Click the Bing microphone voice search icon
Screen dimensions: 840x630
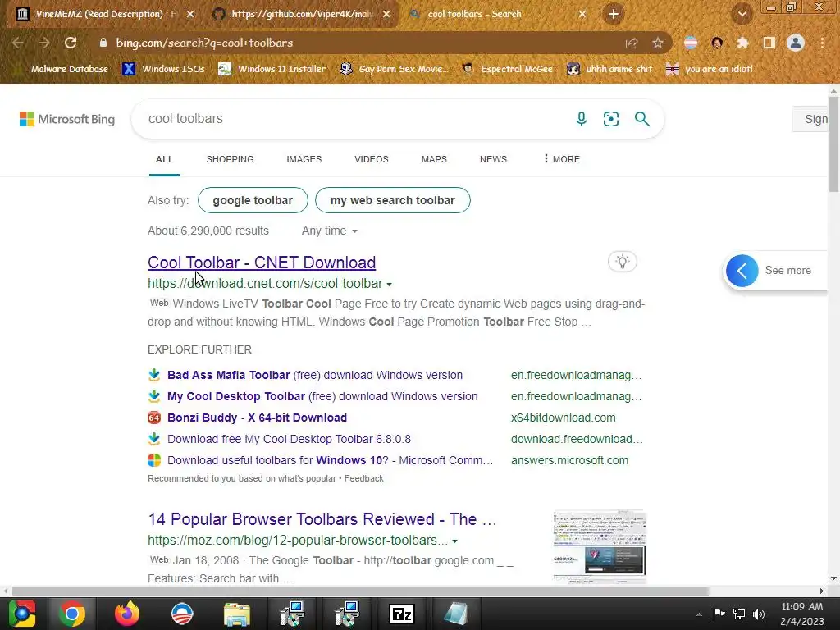582,119
